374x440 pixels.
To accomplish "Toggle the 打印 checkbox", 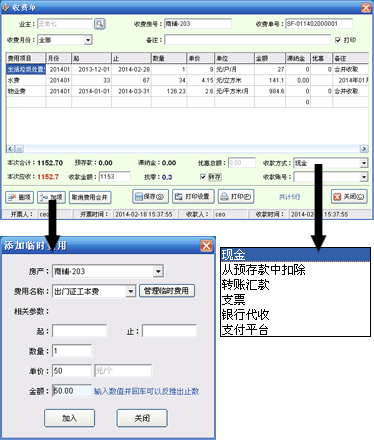I will pos(338,40).
